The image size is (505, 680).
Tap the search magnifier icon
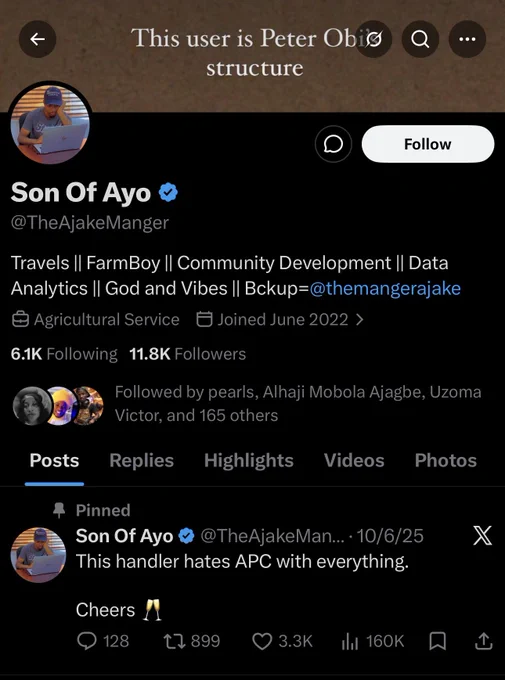[x=420, y=39]
